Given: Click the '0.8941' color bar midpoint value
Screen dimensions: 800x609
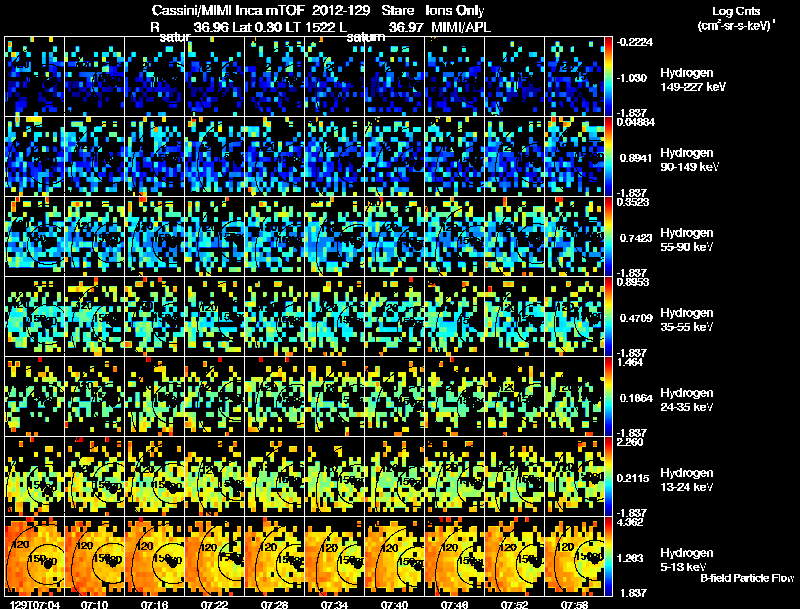Looking at the screenshot, I should (x=636, y=158).
